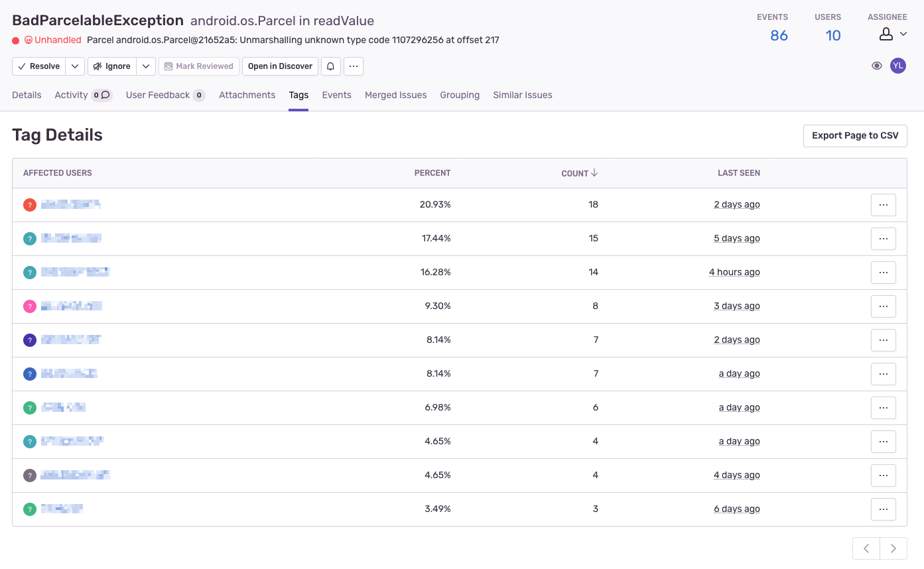Open the Assignee chevron dropdown
Image resolution: width=924 pixels, height=569 pixels.
903,34
